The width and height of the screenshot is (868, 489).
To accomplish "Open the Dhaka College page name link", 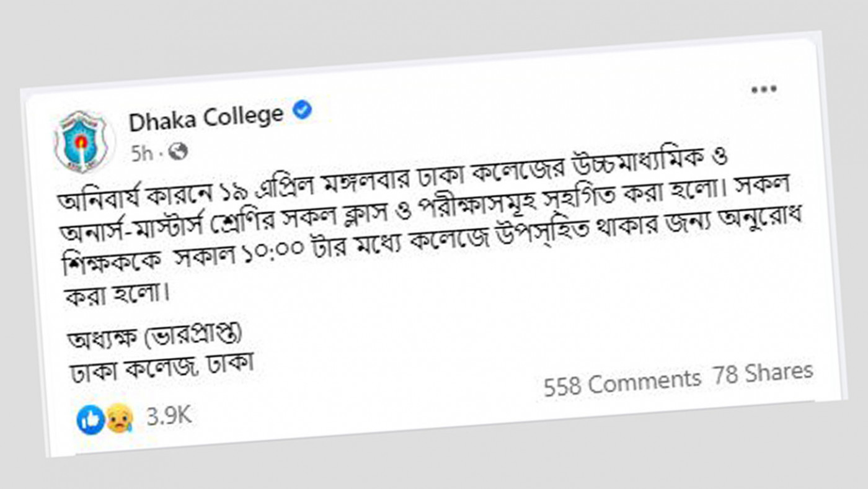I will [206, 117].
